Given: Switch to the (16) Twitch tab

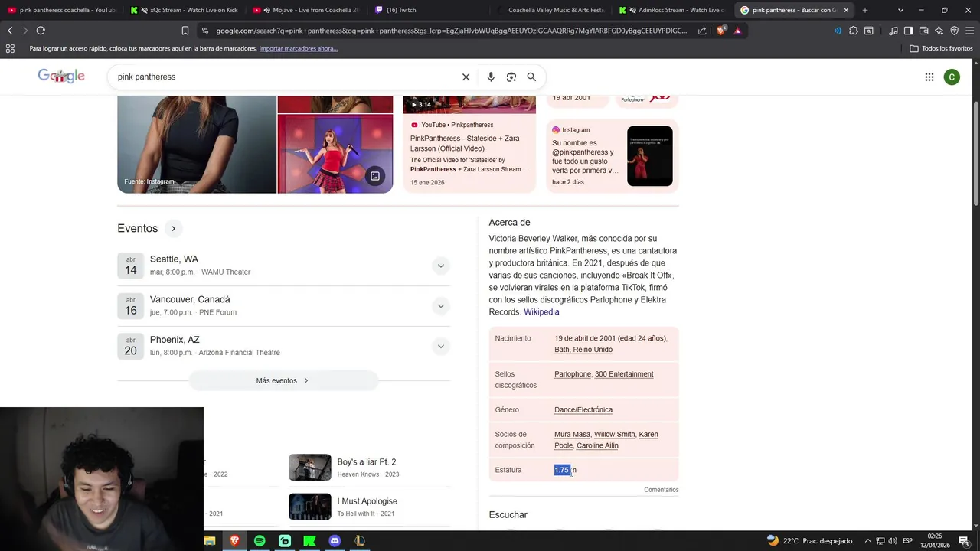Looking at the screenshot, I should [x=429, y=10].
